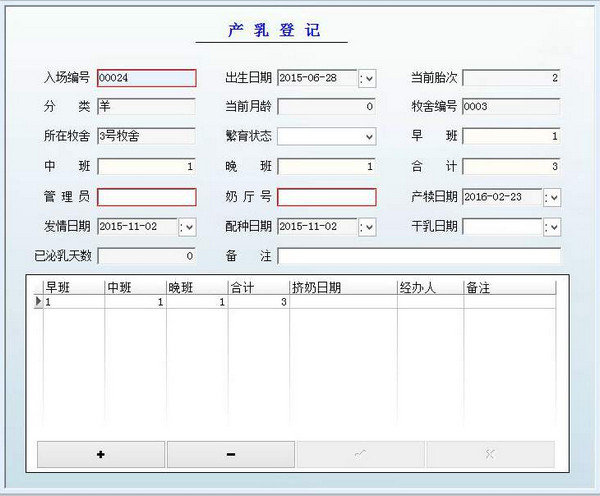Click the plus add-record button
Image resolution: width=600 pixels, height=496 pixels.
pos(101,454)
